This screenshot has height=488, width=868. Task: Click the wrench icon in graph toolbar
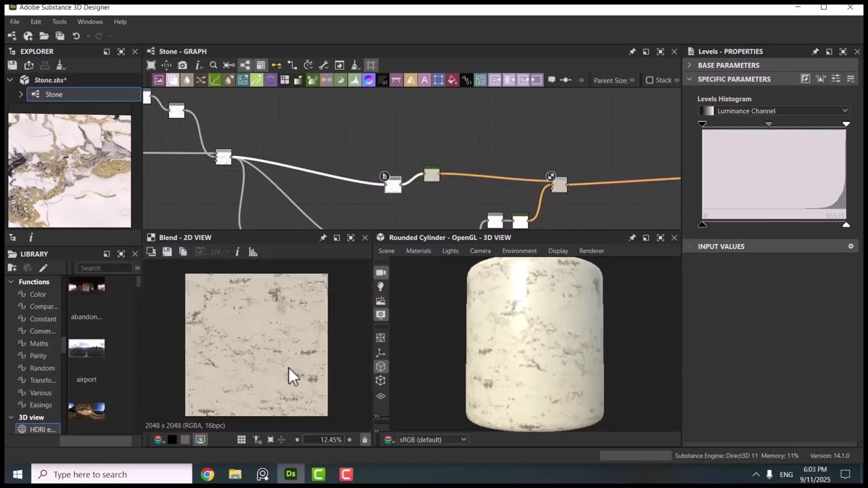323,65
